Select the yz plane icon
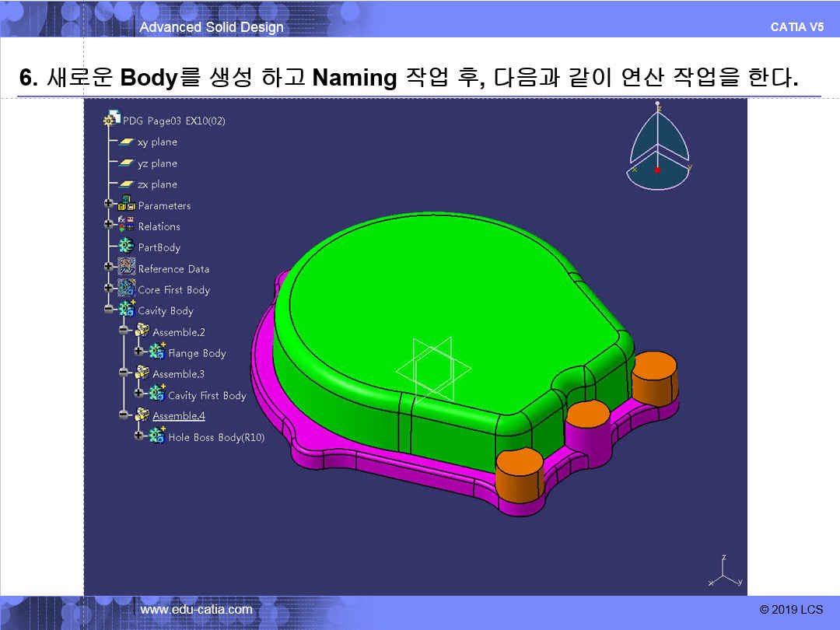 pyautogui.click(x=126, y=163)
